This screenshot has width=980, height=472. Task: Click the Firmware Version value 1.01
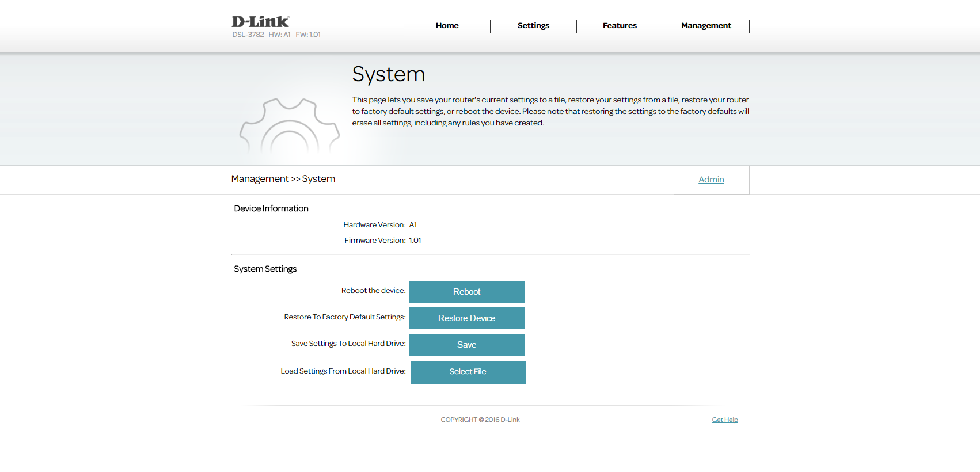(x=415, y=241)
